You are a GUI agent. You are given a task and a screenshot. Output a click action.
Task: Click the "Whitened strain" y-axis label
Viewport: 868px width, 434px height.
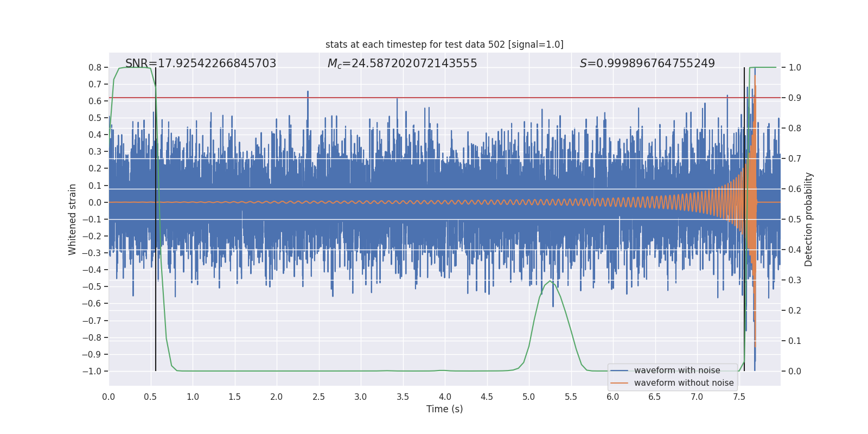(73, 219)
